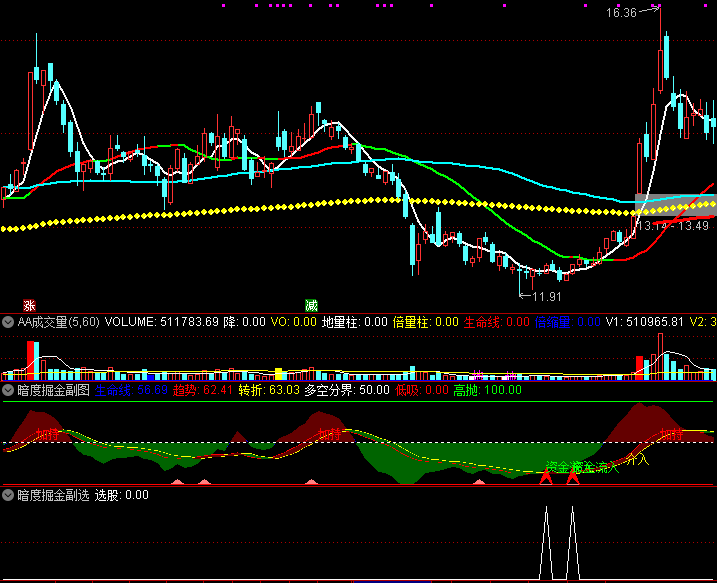Viewport: 717px width, 583px height.
Task: Open the 暗度掘金副选 panel dropdown chevron
Action: [8, 495]
